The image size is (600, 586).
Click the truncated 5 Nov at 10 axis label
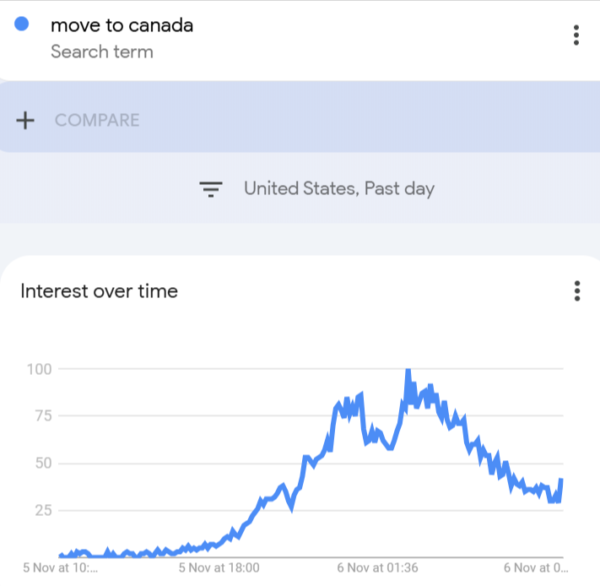pyautogui.click(x=60, y=568)
